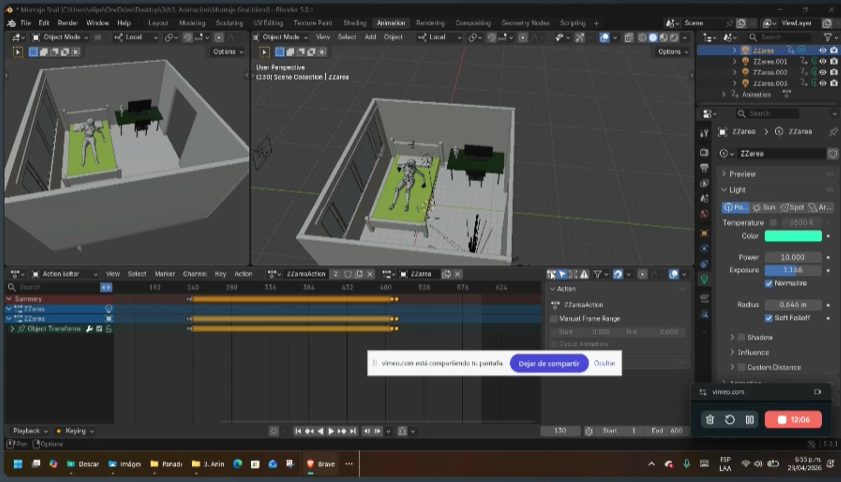
Task: Hide ZZarea.001 in viewport with eye icon
Action: [x=822, y=61]
